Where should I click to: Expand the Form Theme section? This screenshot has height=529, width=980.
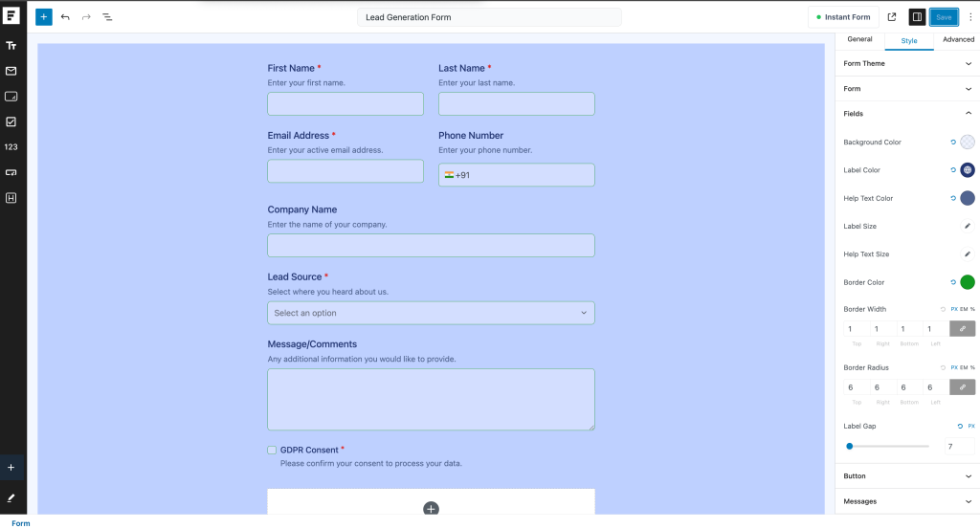tap(907, 64)
